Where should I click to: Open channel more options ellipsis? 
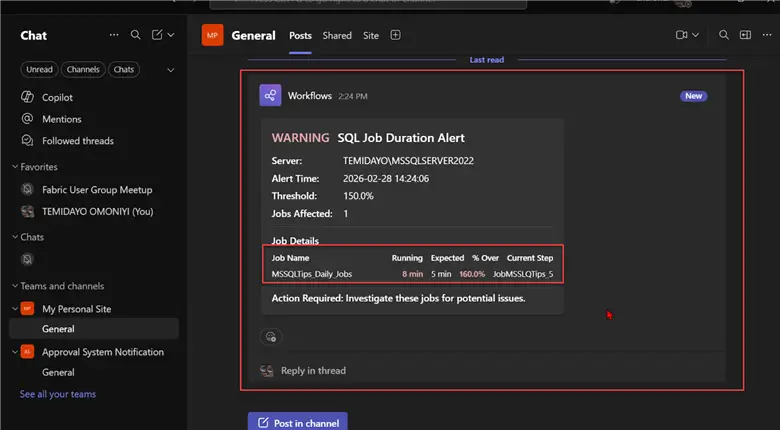[767, 35]
